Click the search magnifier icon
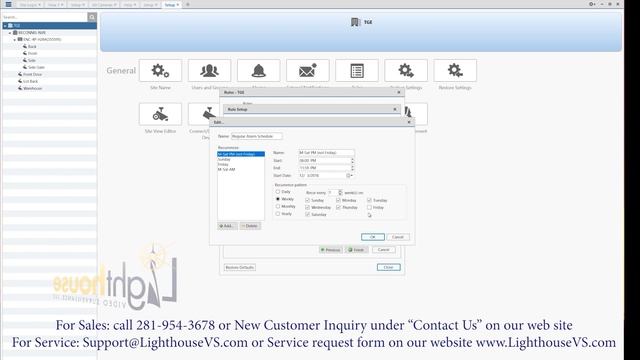Screen dimensions: 640x360 92,17
